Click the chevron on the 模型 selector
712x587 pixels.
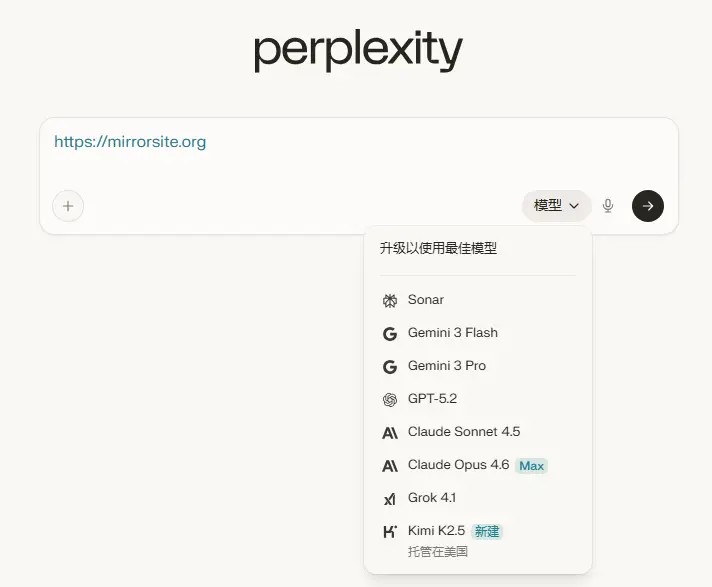point(574,206)
